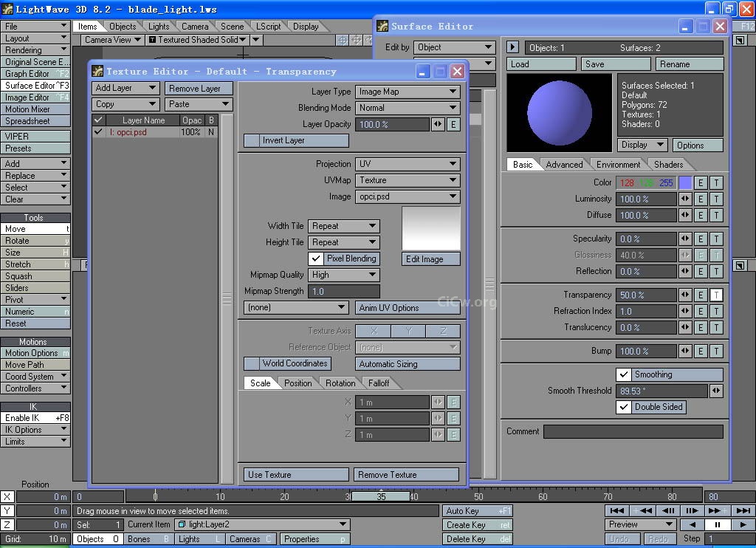Open Translucency envelope E button
This screenshot has height=548, width=756.
[x=701, y=328]
